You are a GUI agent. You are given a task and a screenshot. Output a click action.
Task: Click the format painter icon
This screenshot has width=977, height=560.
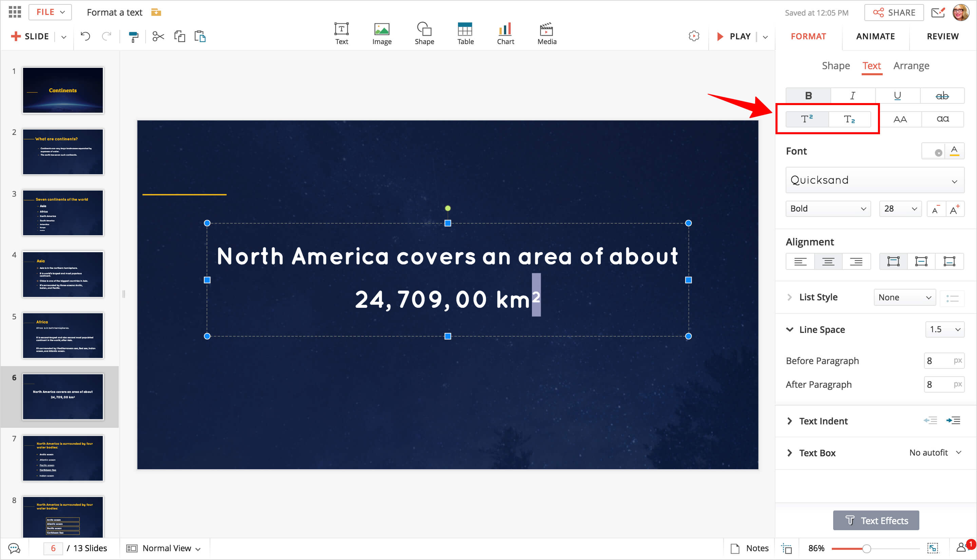pos(133,37)
